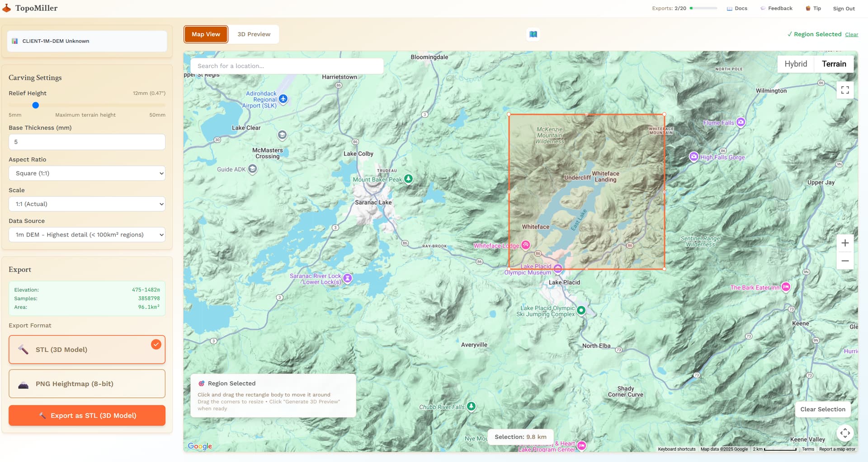Switch to the 3D Preview tab
This screenshot has height=462, width=868.
[x=254, y=34]
